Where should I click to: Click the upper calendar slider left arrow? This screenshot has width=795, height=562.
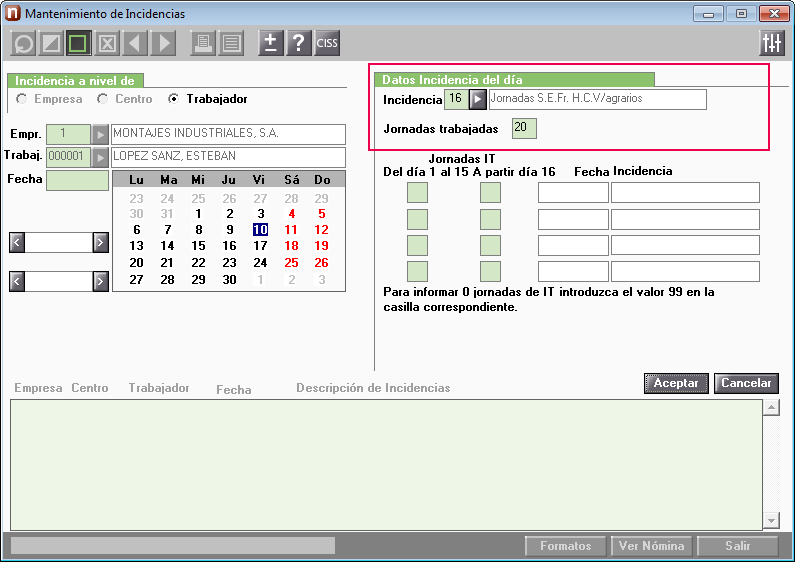(17, 242)
